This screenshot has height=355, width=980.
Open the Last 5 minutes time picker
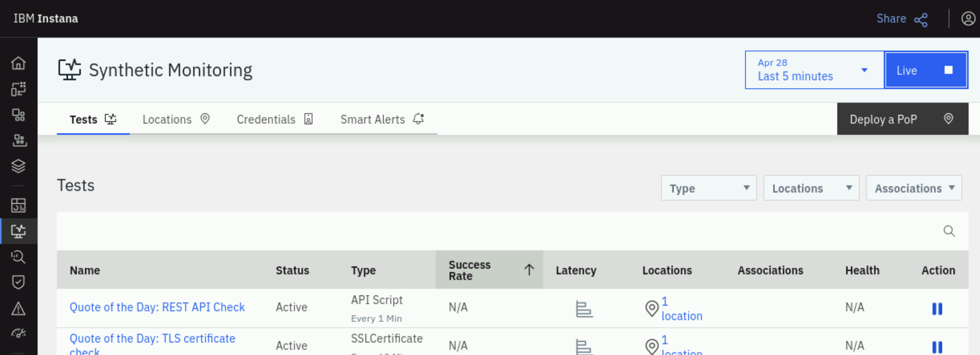pyautogui.click(x=814, y=70)
